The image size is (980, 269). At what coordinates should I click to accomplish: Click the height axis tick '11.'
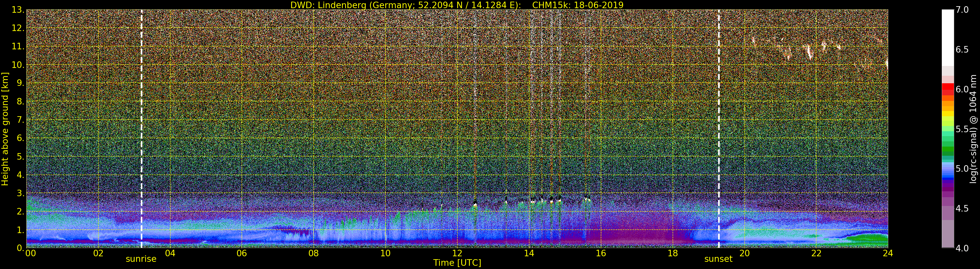(x=18, y=46)
